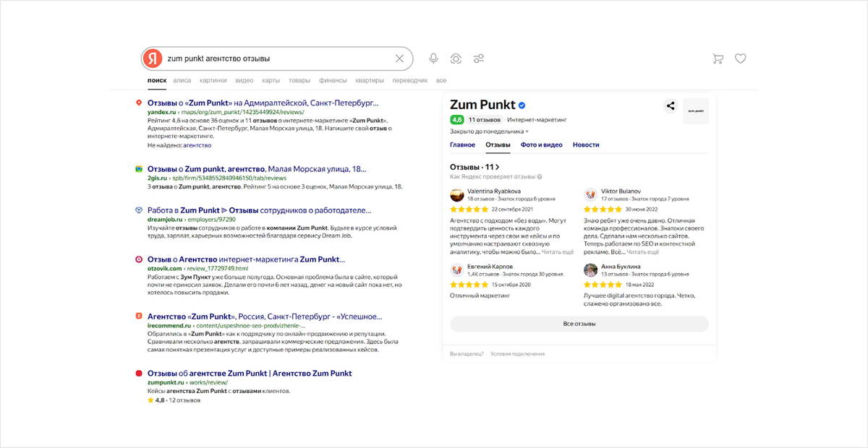Click the 2gis.ru result favicon

tap(139, 168)
